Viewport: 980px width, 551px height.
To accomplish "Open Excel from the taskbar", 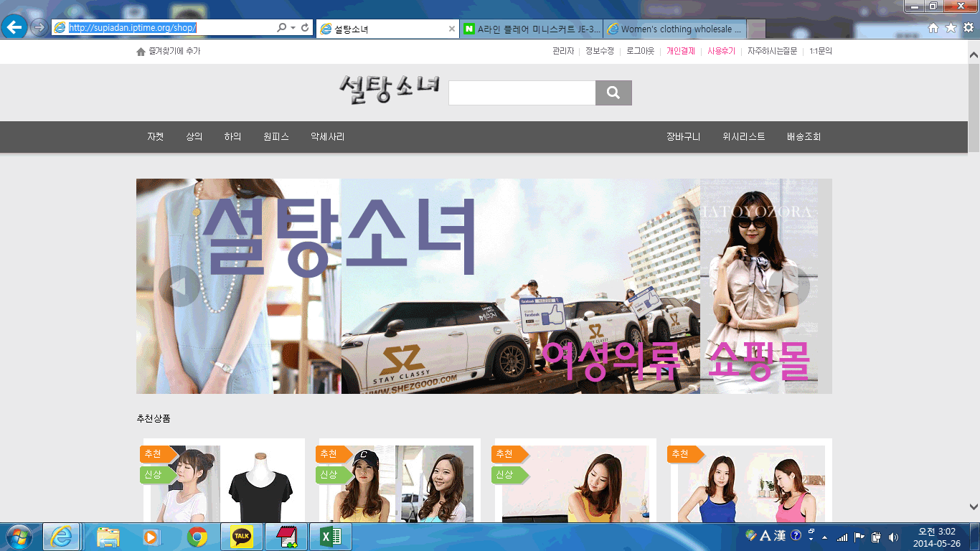I will (330, 537).
